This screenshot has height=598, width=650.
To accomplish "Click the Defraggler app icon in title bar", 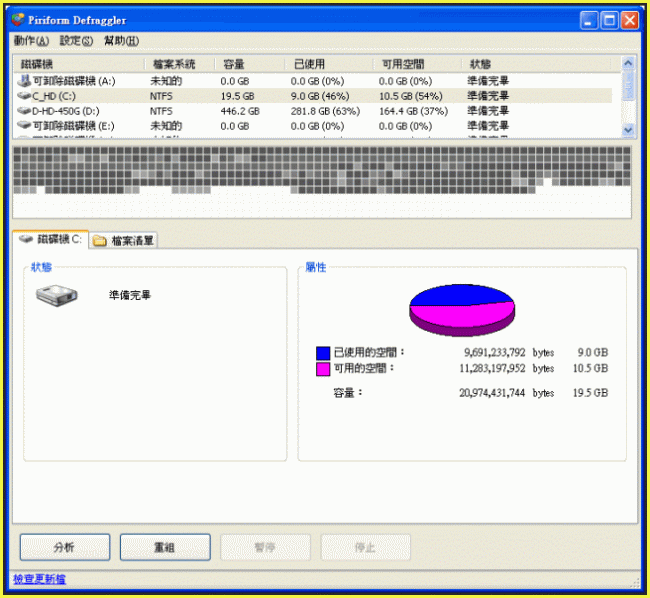I will coord(18,20).
